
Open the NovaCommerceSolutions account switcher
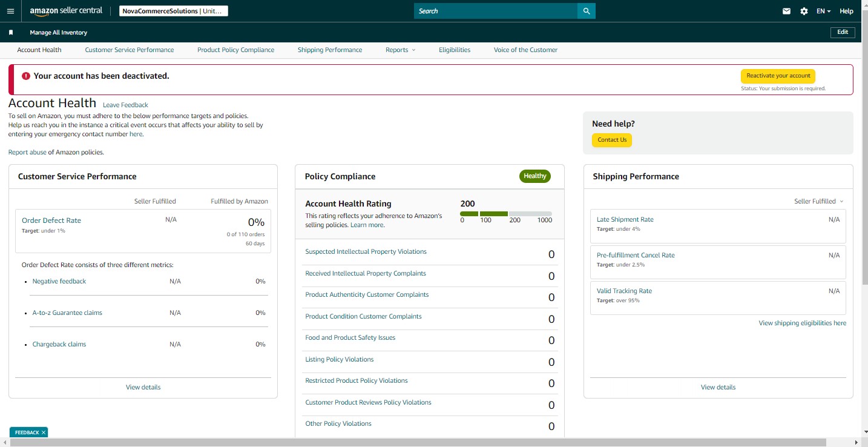[173, 11]
